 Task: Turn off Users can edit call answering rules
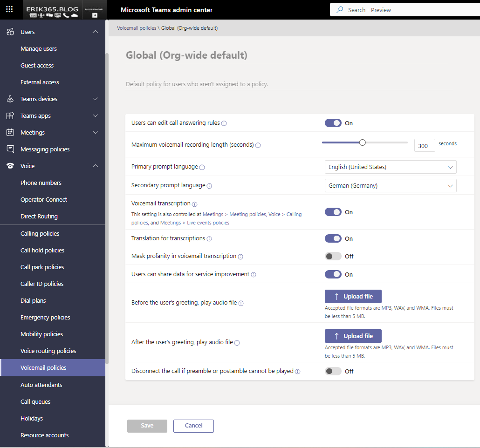pyautogui.click(x=333, y=123)
